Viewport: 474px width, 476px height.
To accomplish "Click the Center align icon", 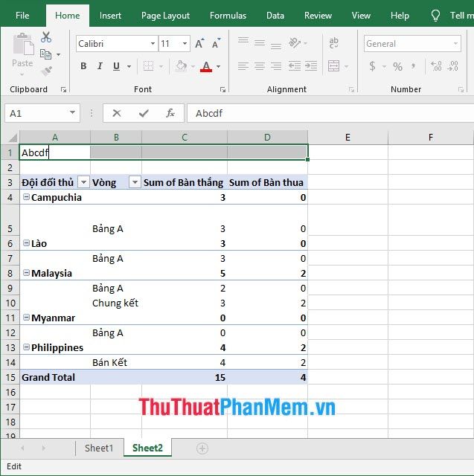I will pyautogui.click(x=260, y=66).
